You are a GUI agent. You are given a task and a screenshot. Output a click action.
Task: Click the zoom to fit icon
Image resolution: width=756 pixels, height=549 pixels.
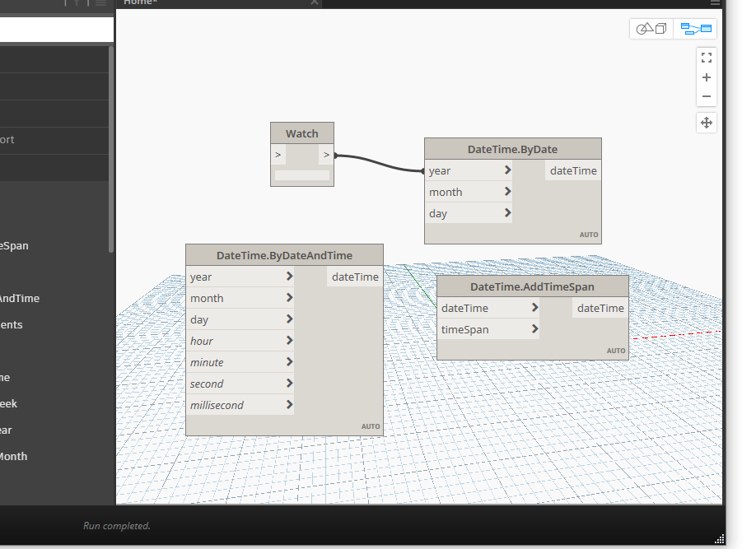tap(706, 58)
